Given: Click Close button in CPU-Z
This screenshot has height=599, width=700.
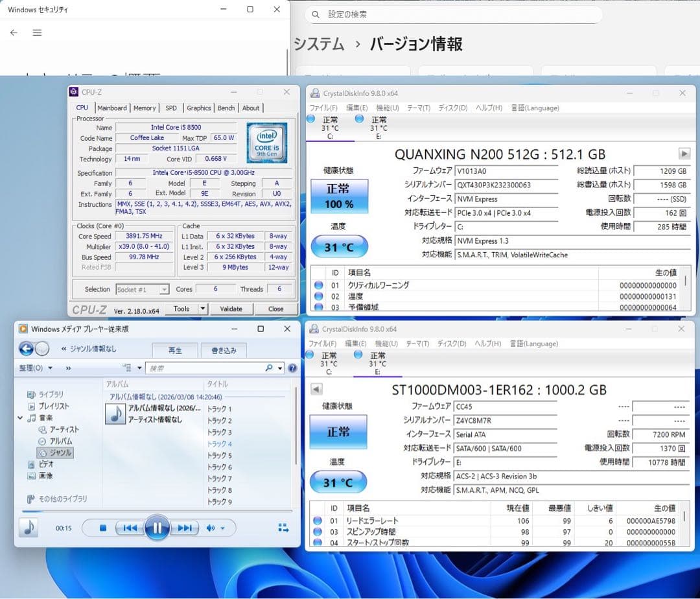Looking at the screenshot, I should click(x=275, y=309).
